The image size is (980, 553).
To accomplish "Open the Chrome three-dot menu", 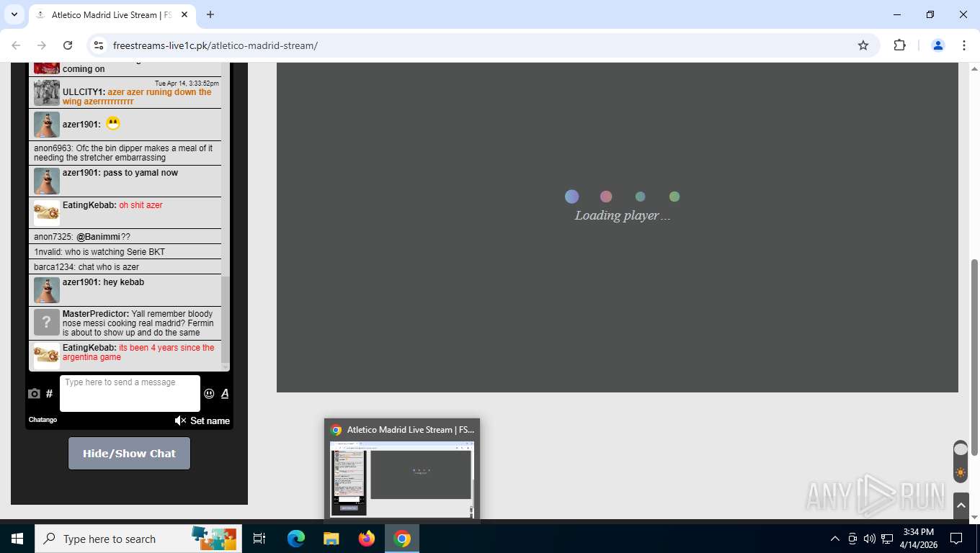I will pyautogui.click(x=964, y=45).
